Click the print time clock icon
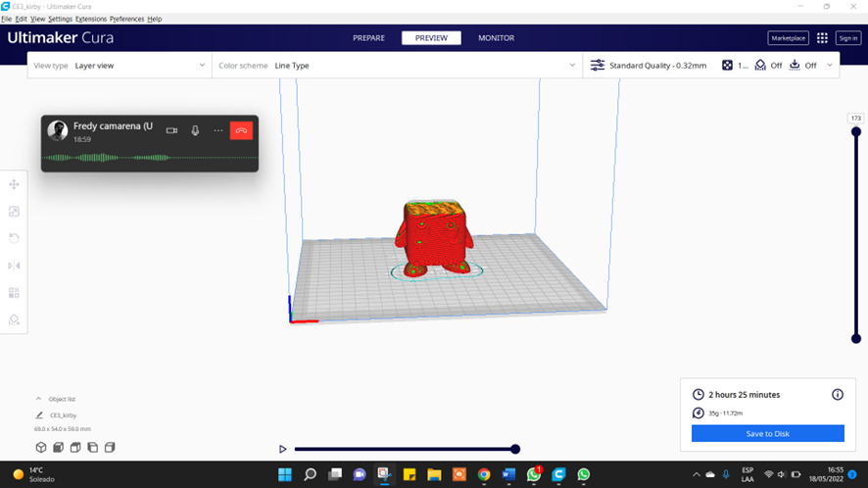The width and height of the screenshot is (868, 488). click(699, 394)
